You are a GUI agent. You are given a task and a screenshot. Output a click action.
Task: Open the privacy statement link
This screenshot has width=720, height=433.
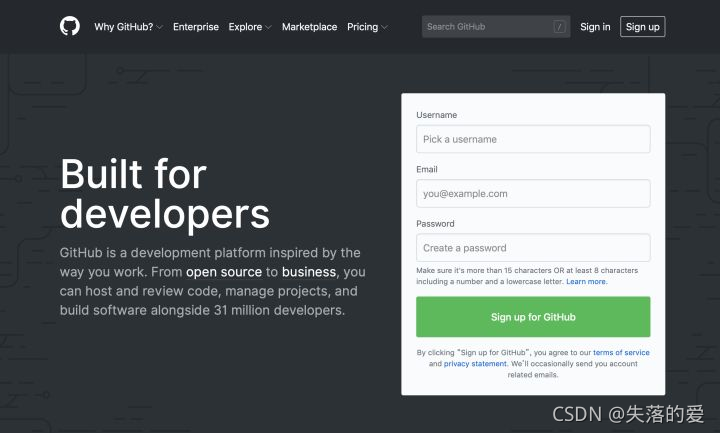[475, 364]
